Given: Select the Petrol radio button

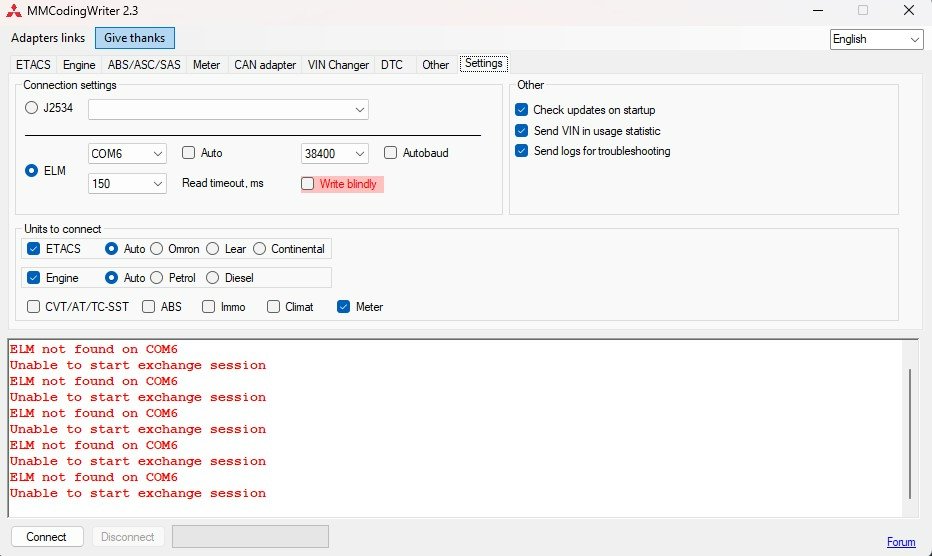Looking at the screenshot, I should 156,278.
